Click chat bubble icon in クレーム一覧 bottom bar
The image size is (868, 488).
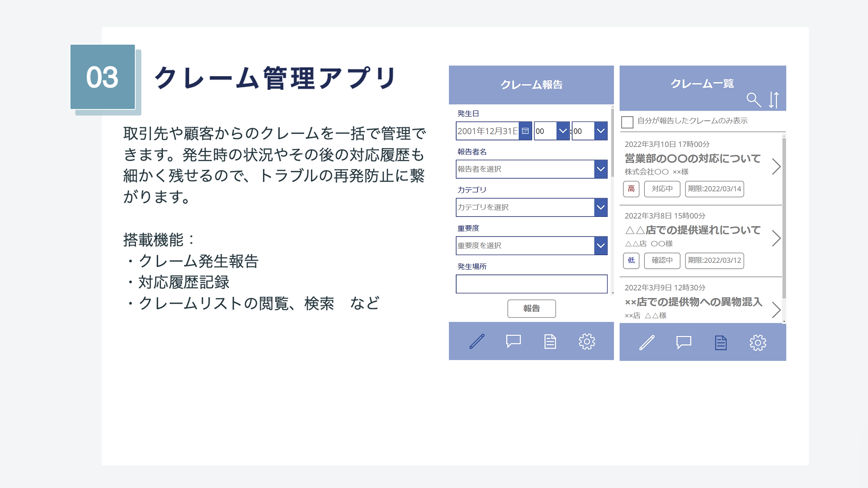(684, 342)
